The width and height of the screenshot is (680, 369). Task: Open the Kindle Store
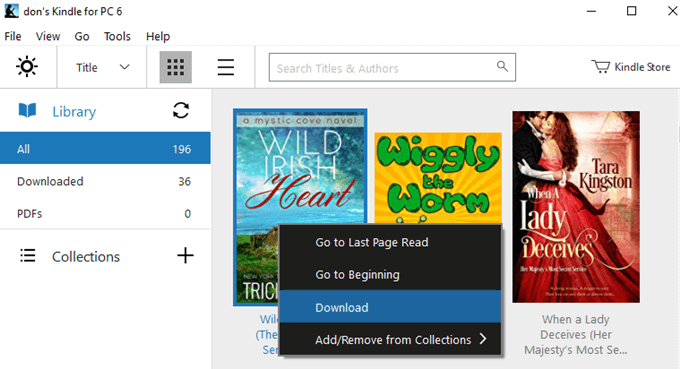point(631,67)
